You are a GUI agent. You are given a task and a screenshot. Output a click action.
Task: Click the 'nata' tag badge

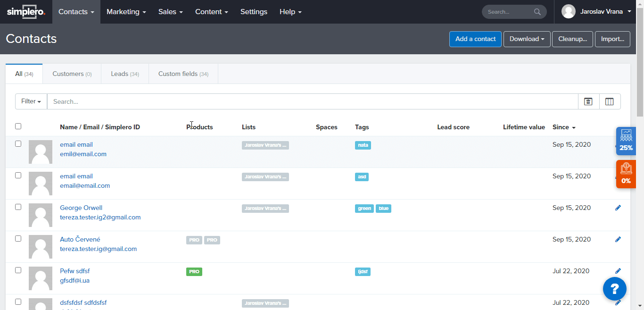click(363, 145)
